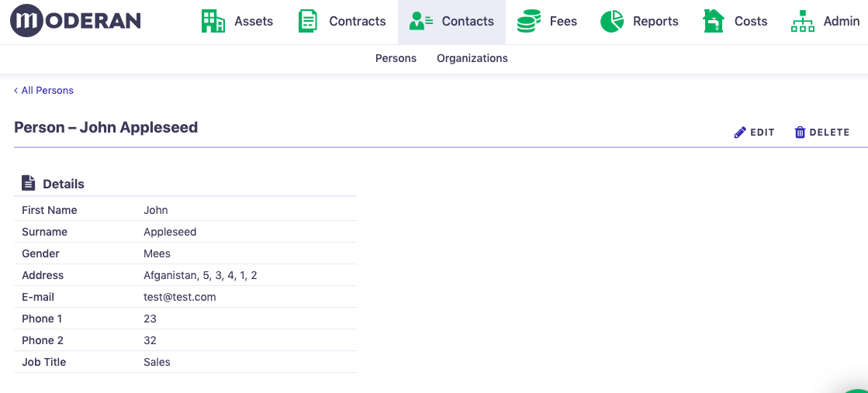Click the First Name field label
868x393 pixels.
(x=50, y=210)
